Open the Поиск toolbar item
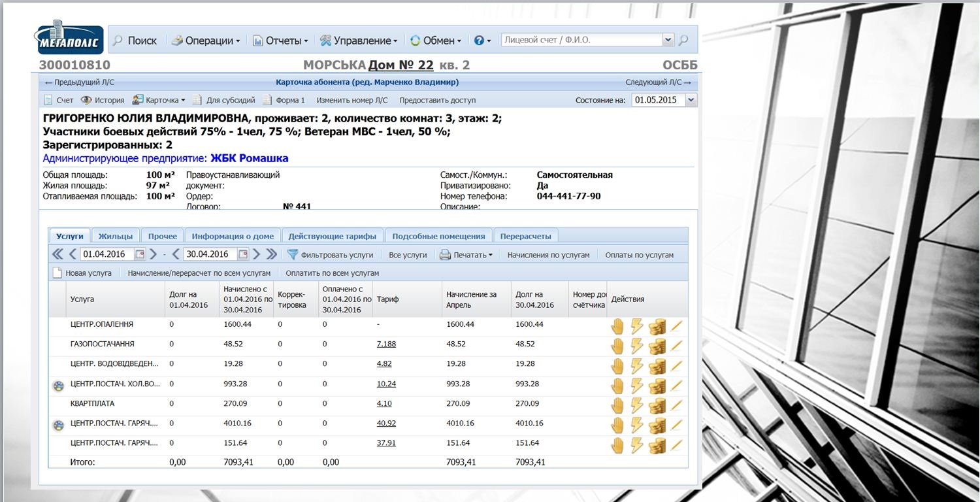 pyautogui.click(x=135, y=41)
